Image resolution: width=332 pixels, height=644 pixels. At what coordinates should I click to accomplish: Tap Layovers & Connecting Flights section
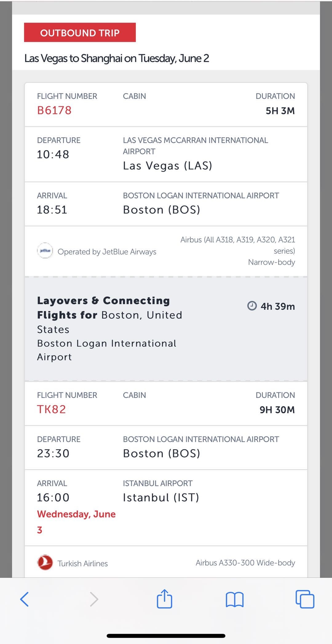[x=109, y=328]
